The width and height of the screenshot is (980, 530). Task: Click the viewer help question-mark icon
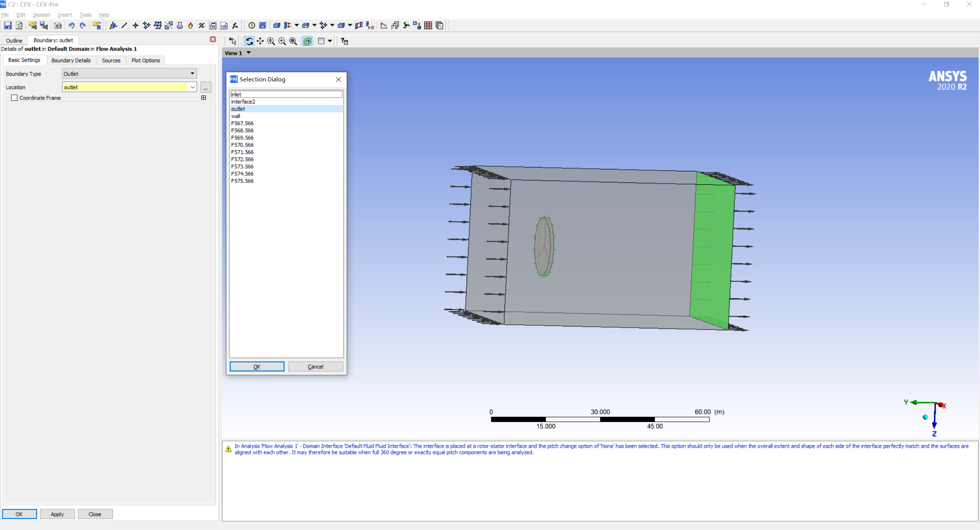click(344, 41)
